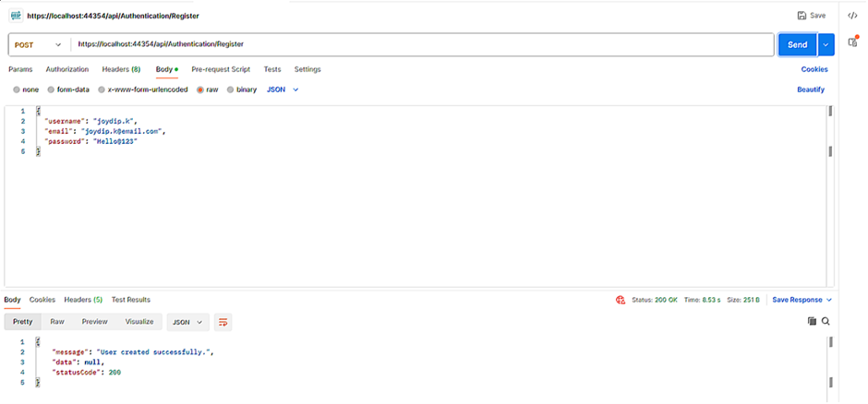Open the request body JSON format dropdown
Screen dimensions: 868x404
pos(283,89)
